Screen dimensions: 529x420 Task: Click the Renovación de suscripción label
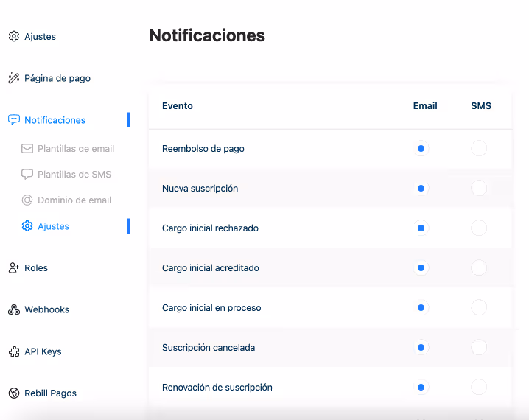pos(217,388)
